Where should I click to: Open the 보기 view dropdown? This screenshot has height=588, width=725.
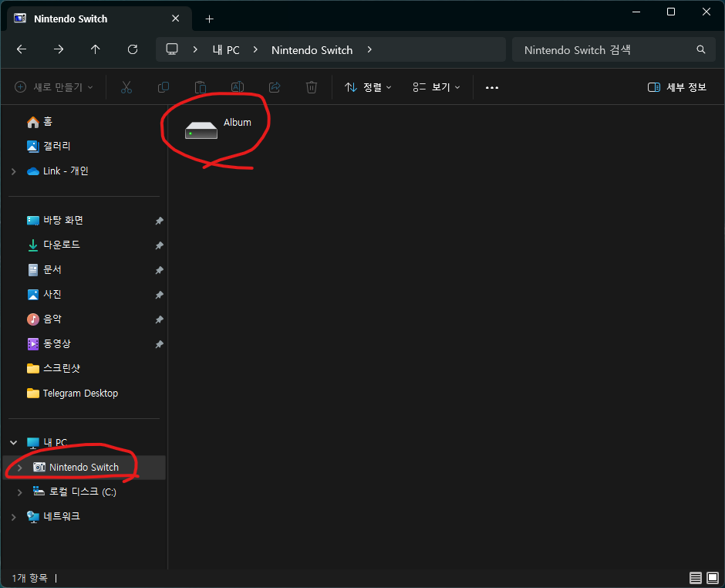pyautogui.click(x=437, y=87)
